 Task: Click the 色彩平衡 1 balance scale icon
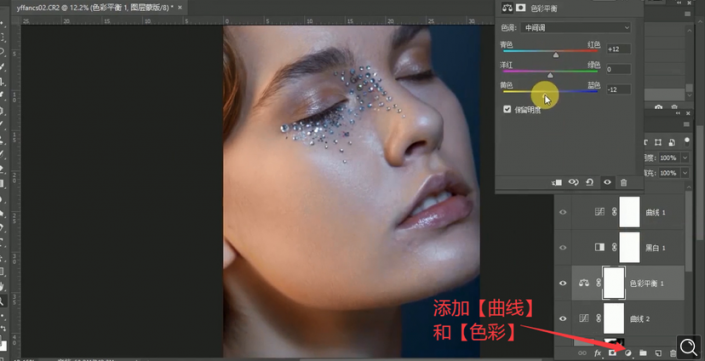584,283
